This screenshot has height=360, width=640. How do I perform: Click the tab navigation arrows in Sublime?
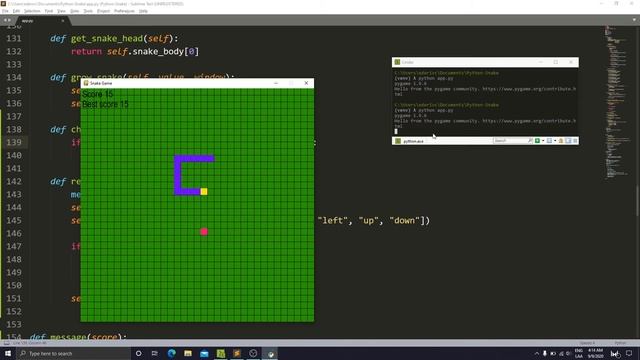[7, 20]
